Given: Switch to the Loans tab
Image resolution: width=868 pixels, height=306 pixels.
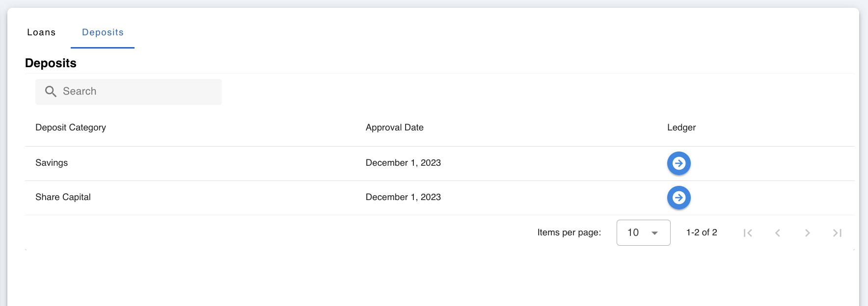Looking at the screenshot, I should (x=41, y=32).
